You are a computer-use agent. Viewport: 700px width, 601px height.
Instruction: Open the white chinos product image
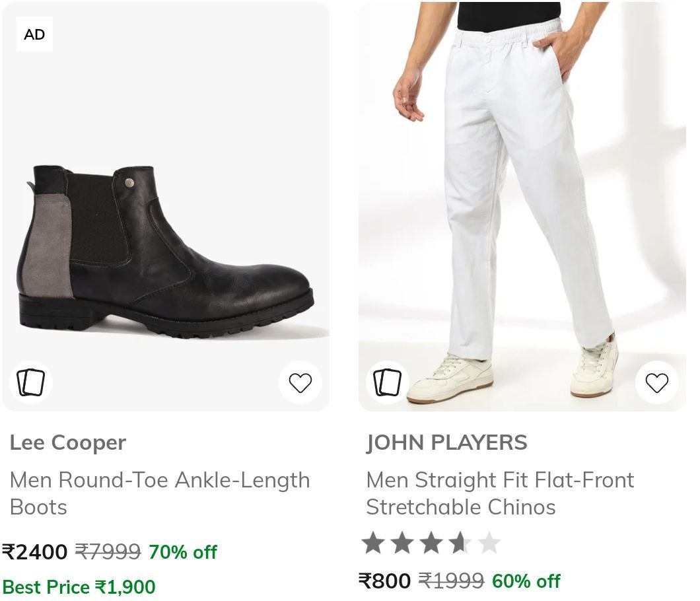[x=522, y=206]
